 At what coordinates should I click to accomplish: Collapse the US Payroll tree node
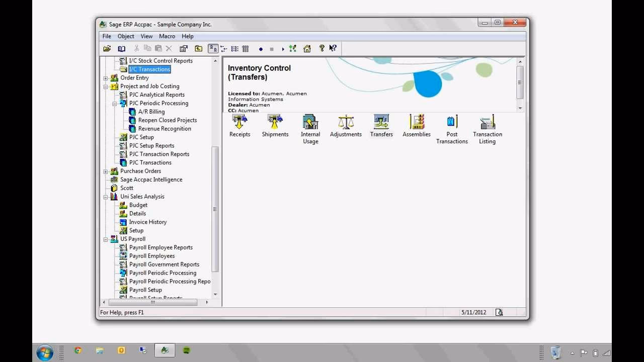105,239
